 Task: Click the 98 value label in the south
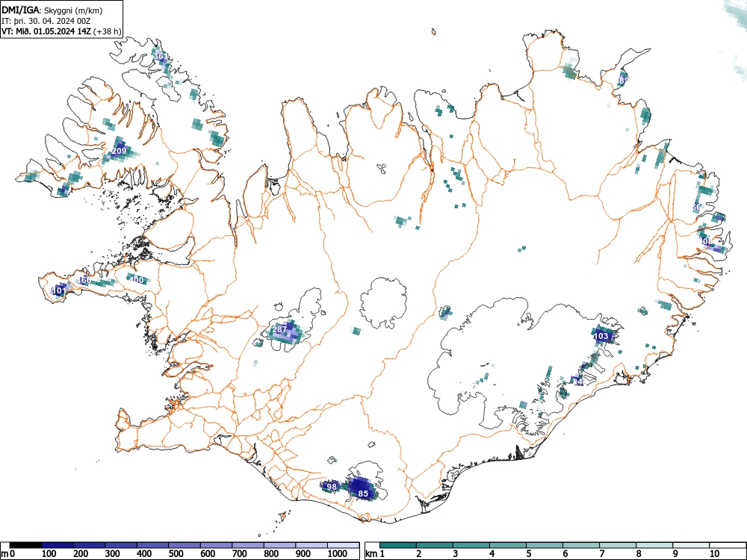[332, 487]
